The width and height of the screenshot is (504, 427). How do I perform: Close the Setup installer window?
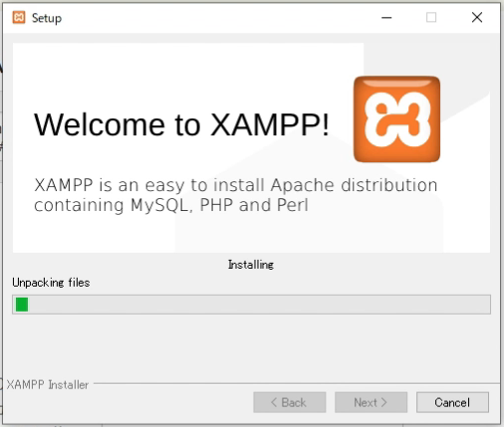[477, 17]
